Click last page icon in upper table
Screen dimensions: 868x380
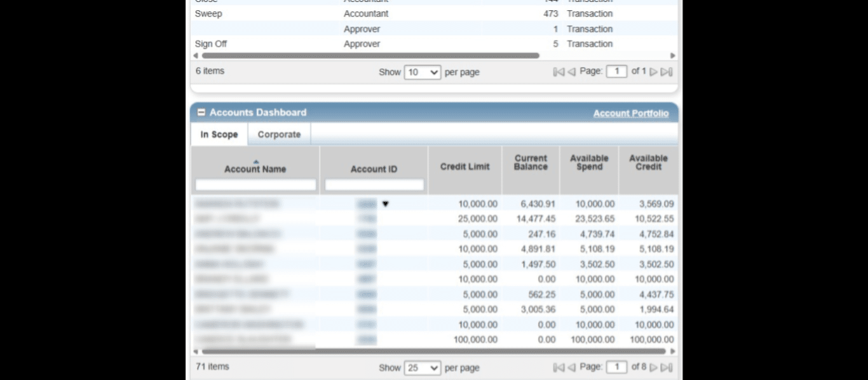(x=667, y=72)
